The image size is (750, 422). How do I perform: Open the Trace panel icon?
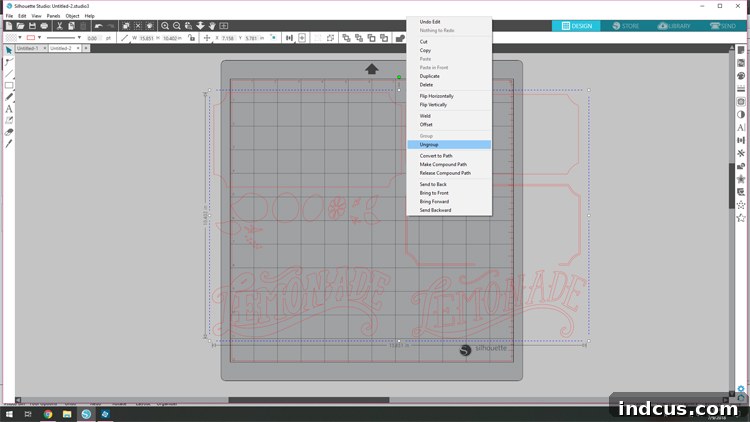tap(741, 101)
